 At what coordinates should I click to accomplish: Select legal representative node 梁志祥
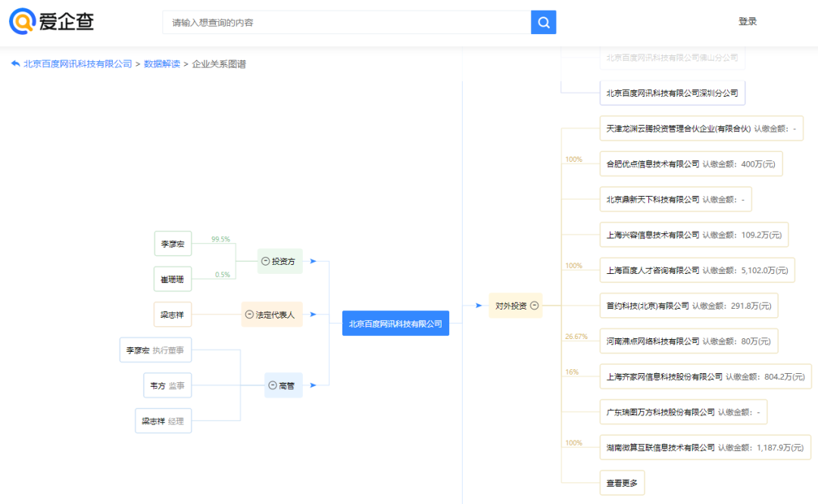(173, 314)
